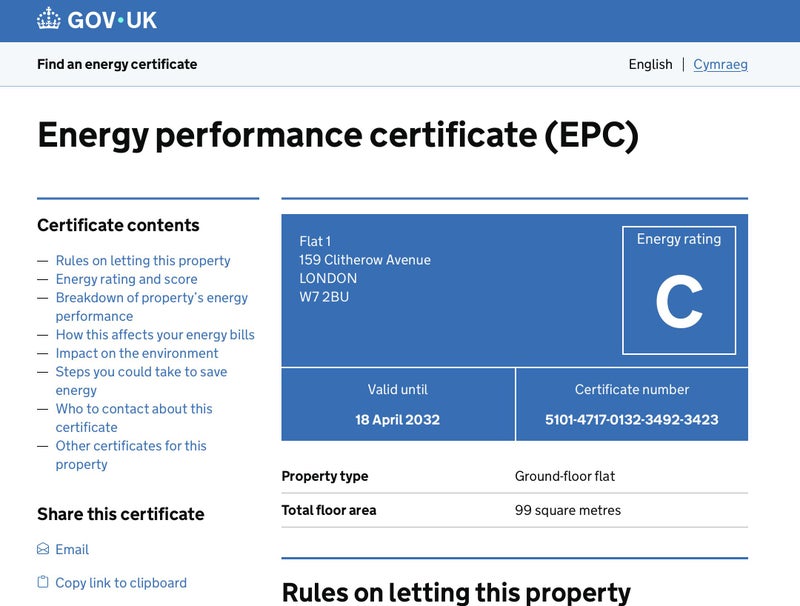Switch language to Cymraeg
Viewport: 800px width, 606px height.
pos(720,64)
